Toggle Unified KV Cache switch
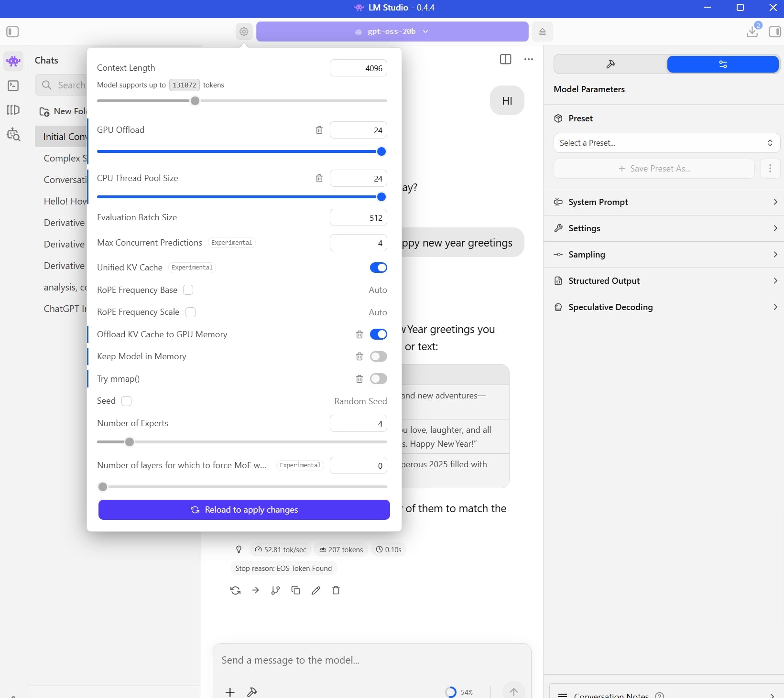 (x=378, y=268)
